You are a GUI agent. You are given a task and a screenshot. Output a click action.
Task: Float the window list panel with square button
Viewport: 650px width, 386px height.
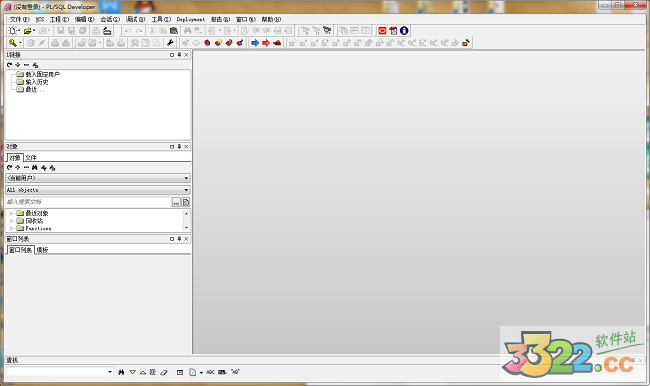(x=172, y=239)
